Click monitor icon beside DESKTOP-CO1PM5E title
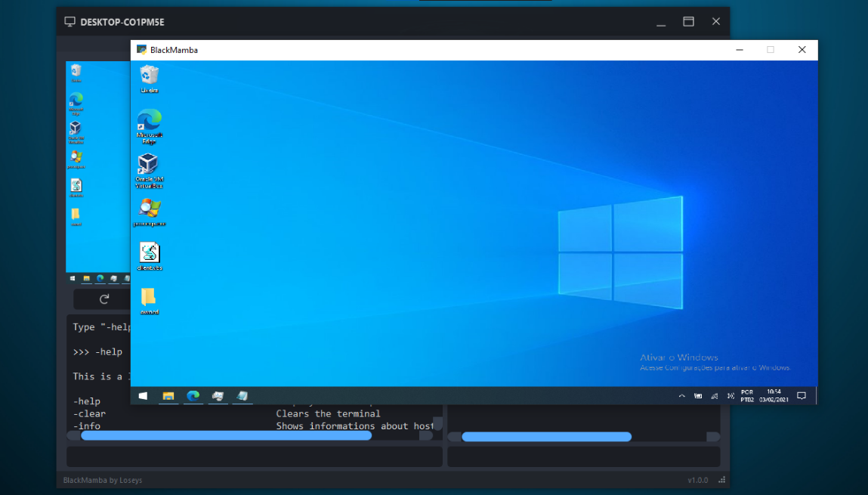Image resolution: width=868 pixels, height=495 pixels. click(x=70, y=22)
